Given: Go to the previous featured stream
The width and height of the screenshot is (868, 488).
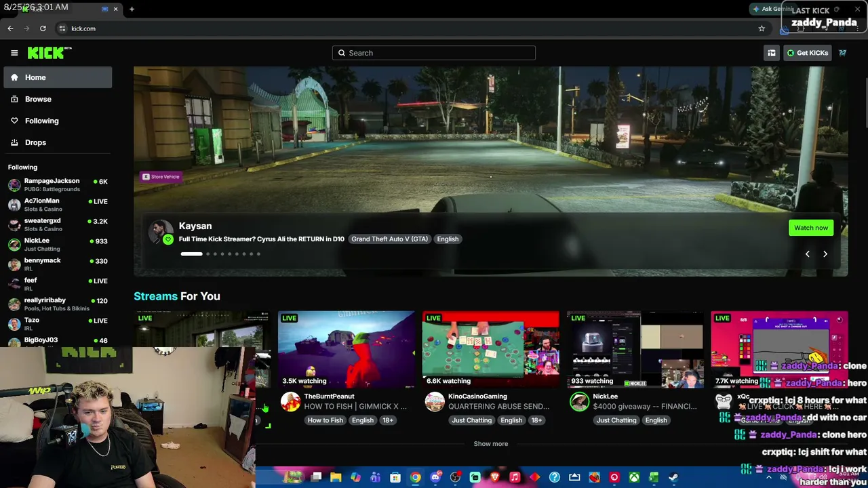Looking at the screenshot, I should tap(807, 253).
